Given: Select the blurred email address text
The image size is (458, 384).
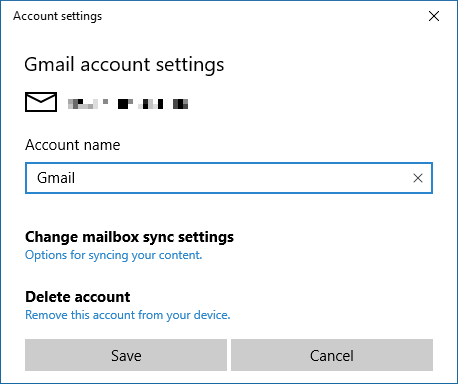Looking at the screenshot, I should point(128,104).
